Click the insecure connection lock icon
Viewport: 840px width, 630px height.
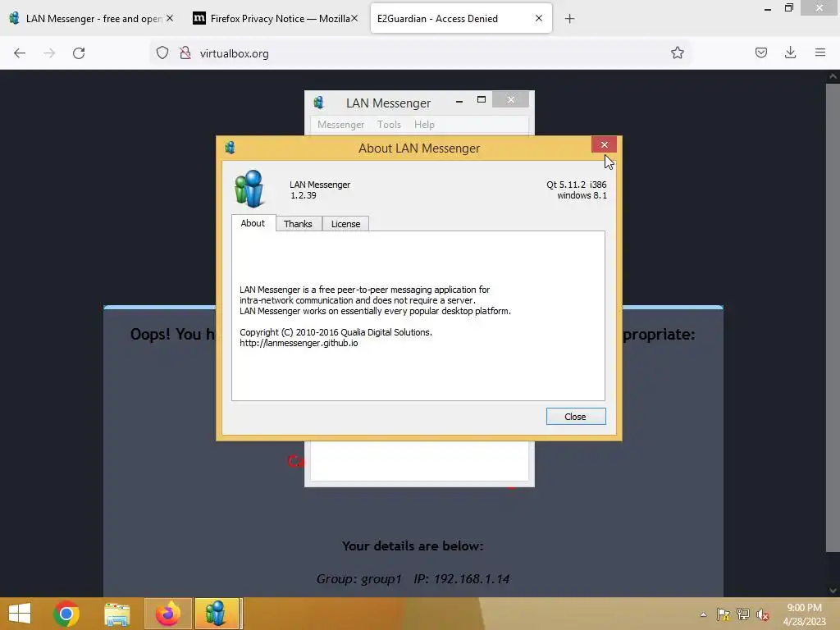[x=185, y=53]
